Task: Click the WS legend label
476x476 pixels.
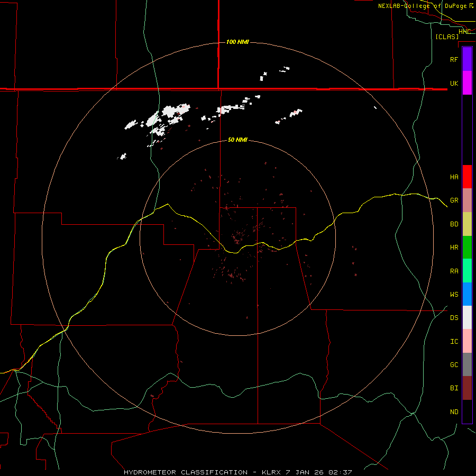Action: tap(454, 294)
